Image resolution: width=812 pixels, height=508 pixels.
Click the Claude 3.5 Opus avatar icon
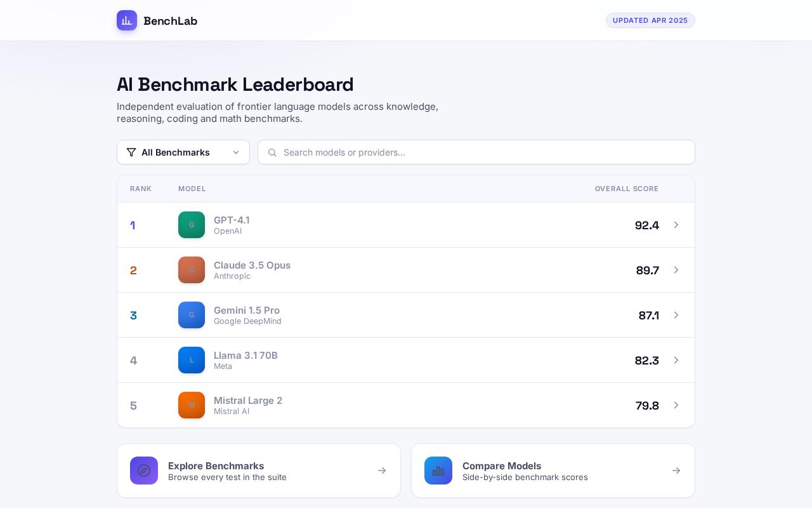(192, 270)
